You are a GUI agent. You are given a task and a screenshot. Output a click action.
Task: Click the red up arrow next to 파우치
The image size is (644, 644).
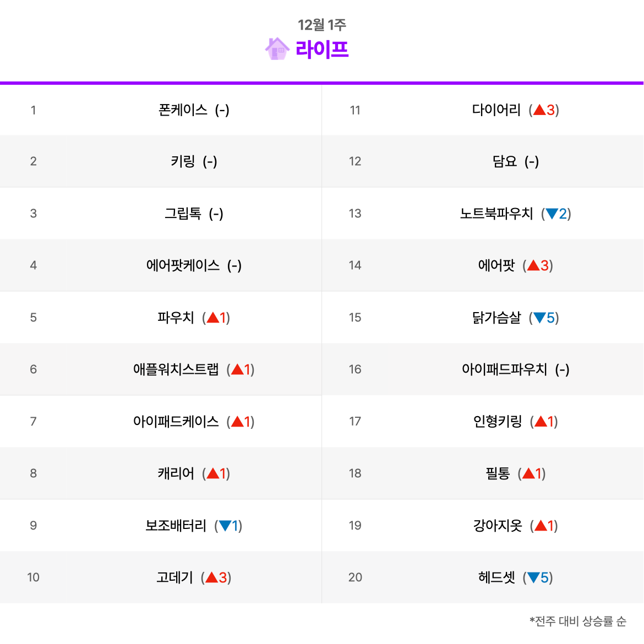tap(213, 318)
